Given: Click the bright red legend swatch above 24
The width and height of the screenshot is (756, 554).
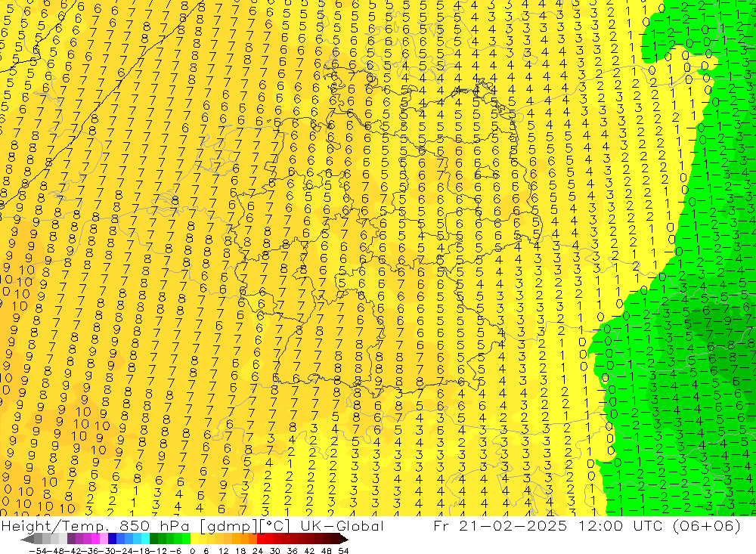Looking at the screenshot, I should 261,539.
